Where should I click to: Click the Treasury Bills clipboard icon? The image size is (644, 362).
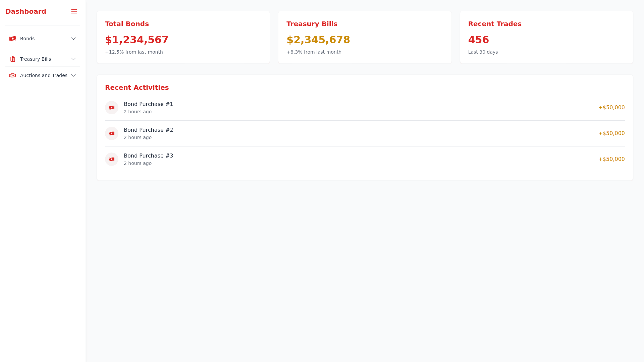pos(13,59)
